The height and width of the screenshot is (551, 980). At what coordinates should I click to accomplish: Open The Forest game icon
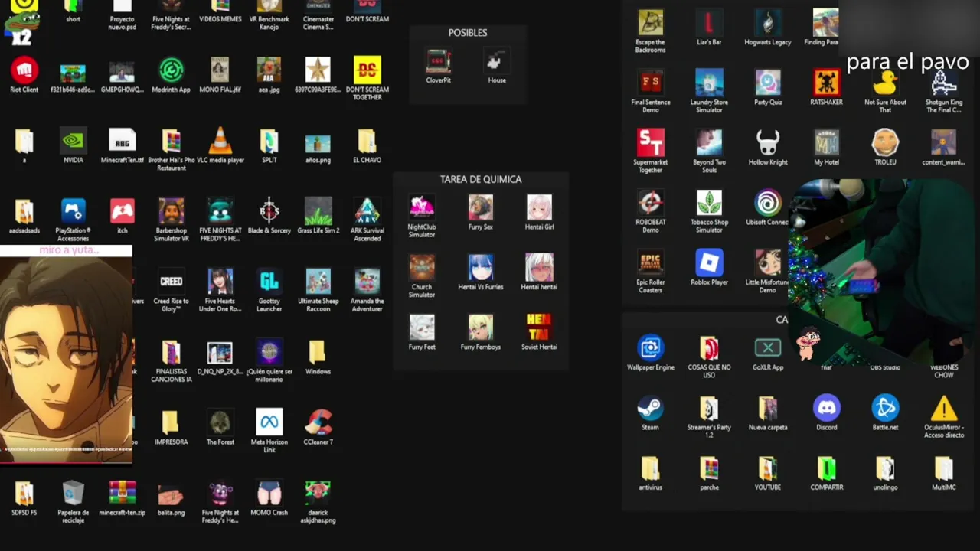tap(220, 422)
